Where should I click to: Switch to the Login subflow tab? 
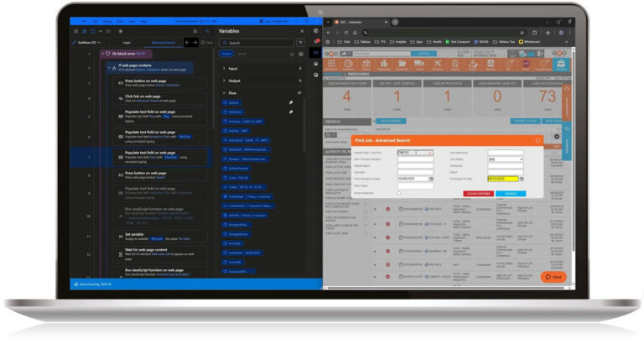[126, 41]
